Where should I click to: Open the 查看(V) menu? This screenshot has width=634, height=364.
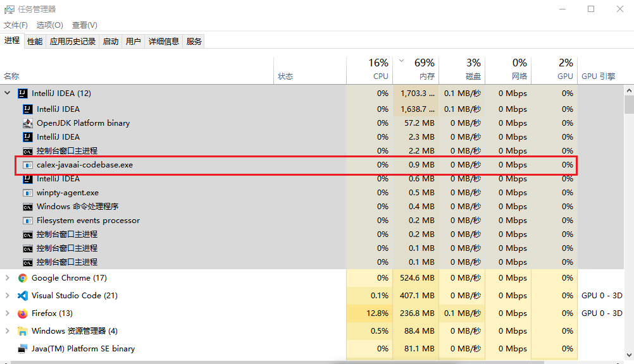pyautogui.click(x=85, y=25)
